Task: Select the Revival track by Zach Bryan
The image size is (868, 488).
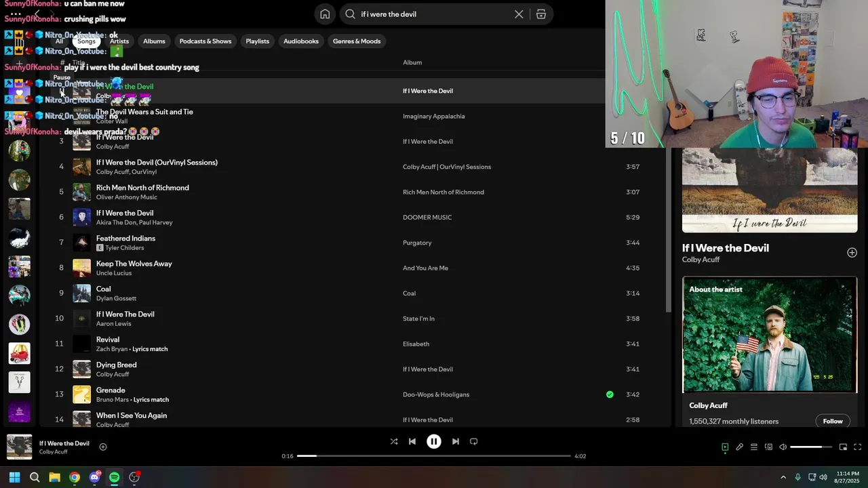Action: (x=108, y=340)
